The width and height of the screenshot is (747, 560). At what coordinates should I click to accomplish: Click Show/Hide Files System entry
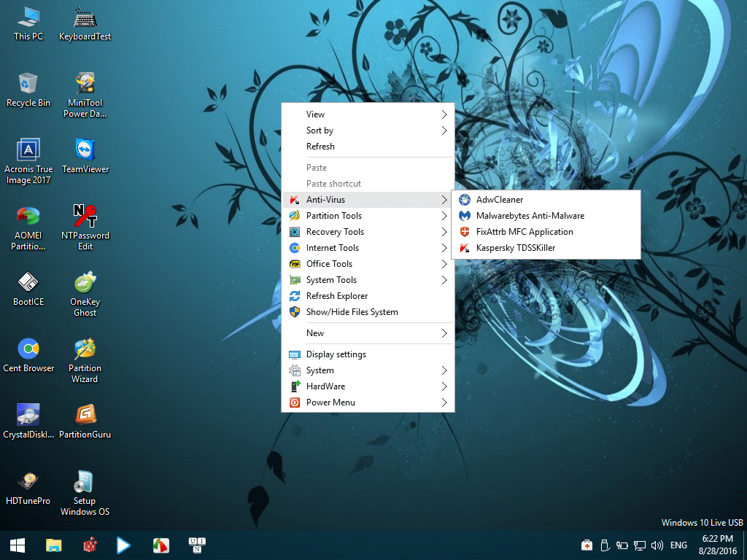click(x=368, y=312)
